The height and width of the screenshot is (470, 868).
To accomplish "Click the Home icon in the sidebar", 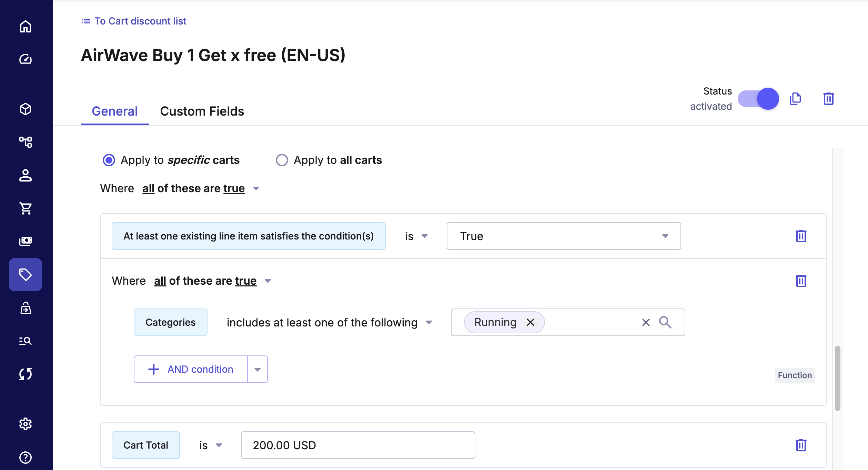I will click(26, 27).
